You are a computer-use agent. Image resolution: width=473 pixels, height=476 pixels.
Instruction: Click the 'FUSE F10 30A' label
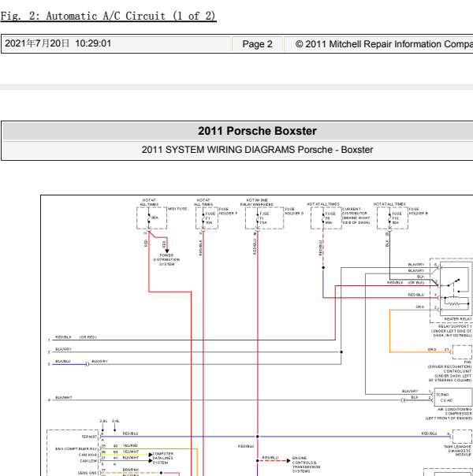point(397,218)
